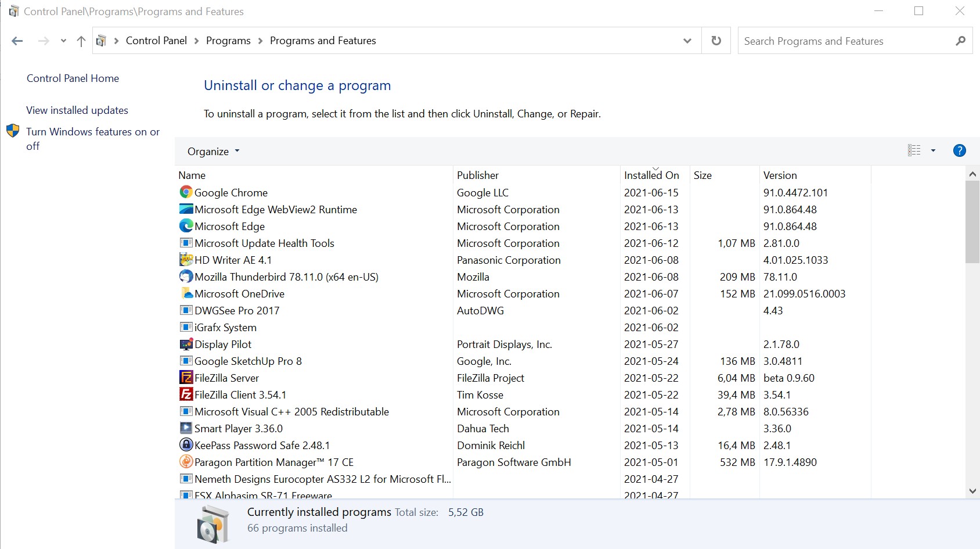Select the Microsoft Edge icon in list
The image size is (980, 549).
click(x=186, y=226)
